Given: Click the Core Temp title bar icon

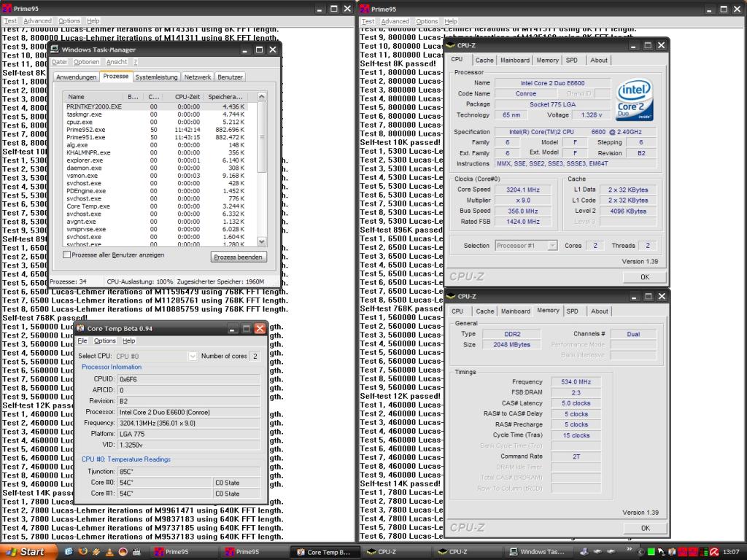Looking at the screenshot, I should click(80, 329).
